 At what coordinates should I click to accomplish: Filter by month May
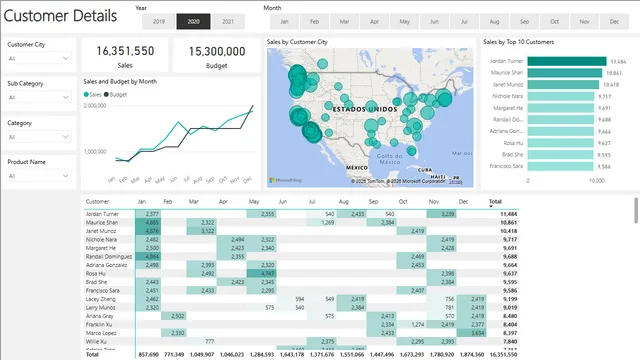[404, 22]
